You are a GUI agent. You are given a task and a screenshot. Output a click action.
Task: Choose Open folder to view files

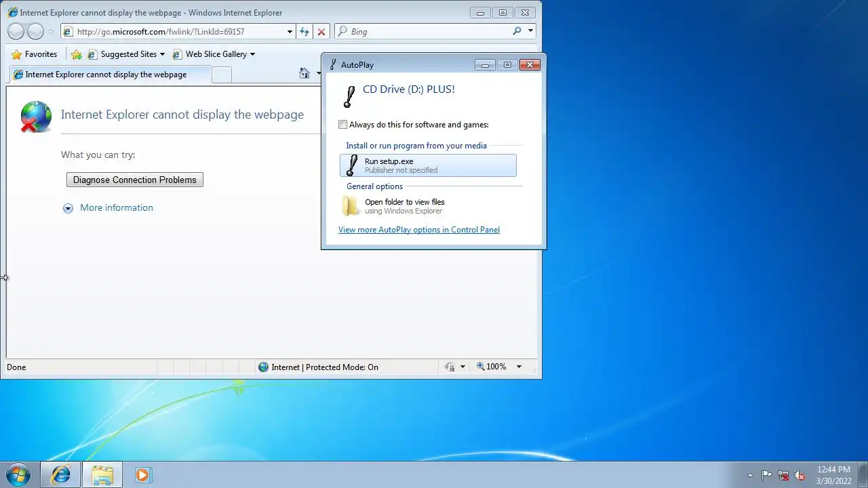[x=428, y=206]
